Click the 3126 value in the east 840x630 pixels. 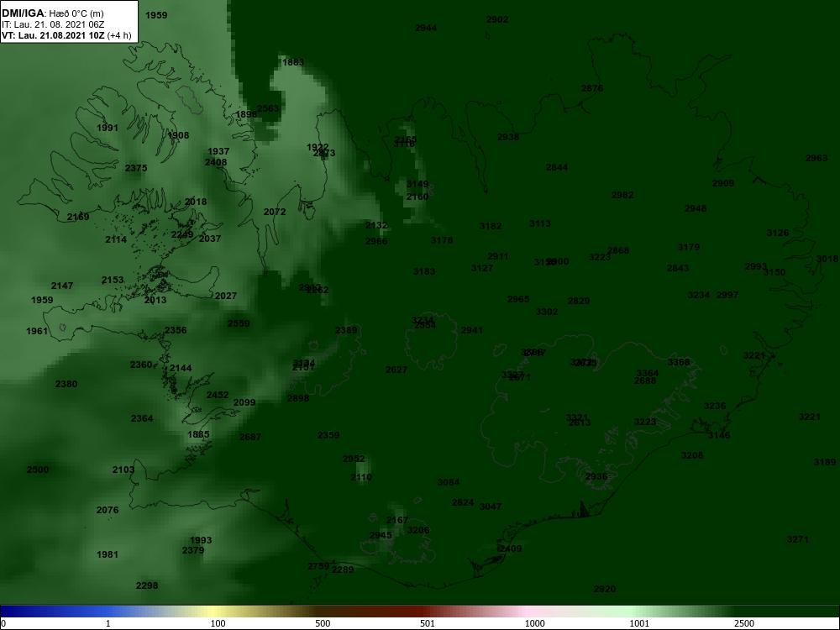(778, 233)
